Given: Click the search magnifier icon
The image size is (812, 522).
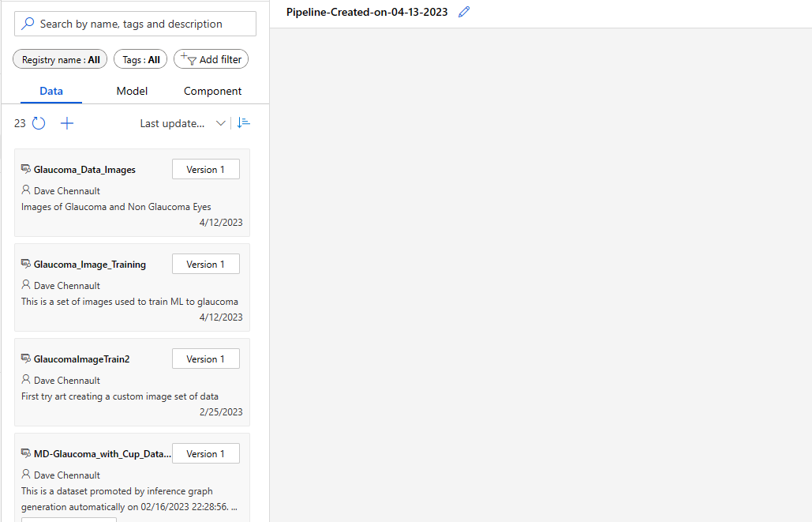Looking at the screenshot, I should click(27, 23).
